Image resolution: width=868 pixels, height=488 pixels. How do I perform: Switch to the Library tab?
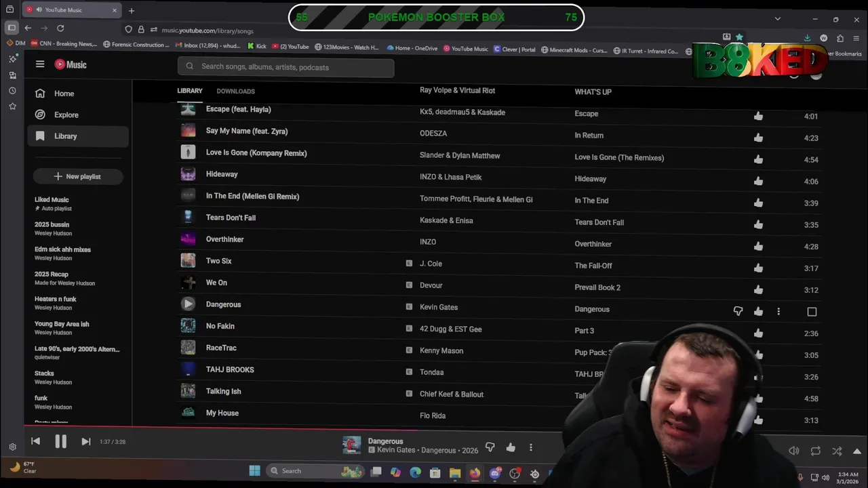pyautogui.click(x=190, y=91)
